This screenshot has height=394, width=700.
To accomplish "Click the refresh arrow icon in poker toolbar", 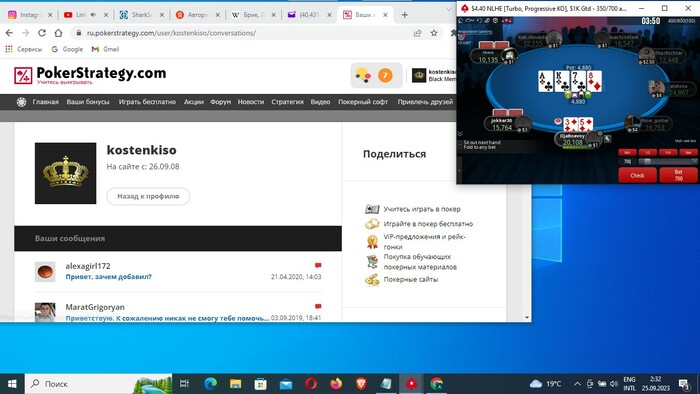I will click(479, 21).
